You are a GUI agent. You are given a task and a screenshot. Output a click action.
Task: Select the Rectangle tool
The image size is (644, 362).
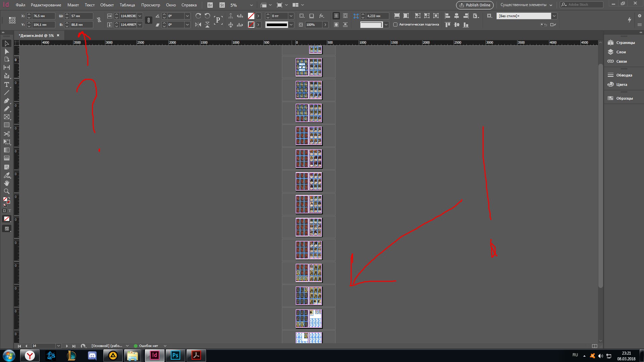6,125
